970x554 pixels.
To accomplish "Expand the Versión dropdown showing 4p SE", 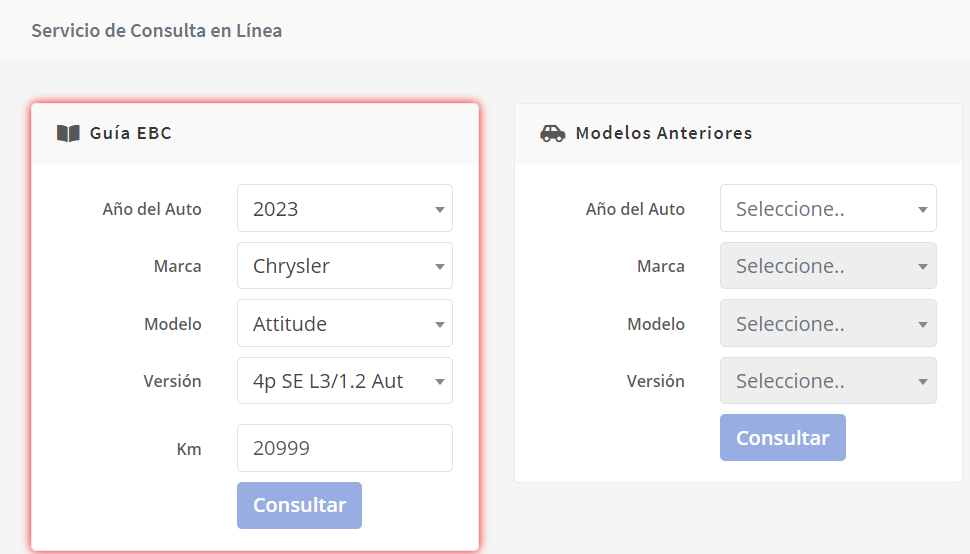I will point(344,381).
